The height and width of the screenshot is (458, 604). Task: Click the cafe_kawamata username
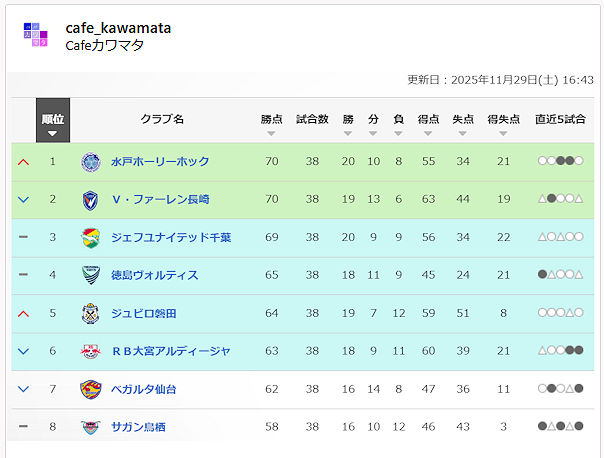pos(118,28)
